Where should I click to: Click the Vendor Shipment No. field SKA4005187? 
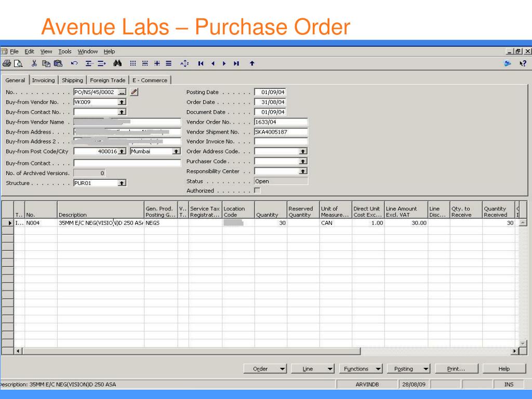click(x=281, y=131)
